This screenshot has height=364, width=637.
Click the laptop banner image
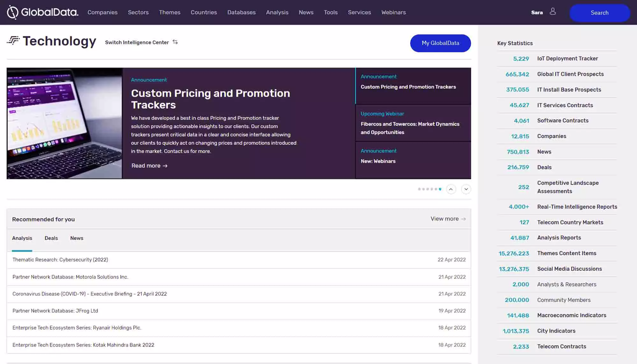tap(64, 123)
